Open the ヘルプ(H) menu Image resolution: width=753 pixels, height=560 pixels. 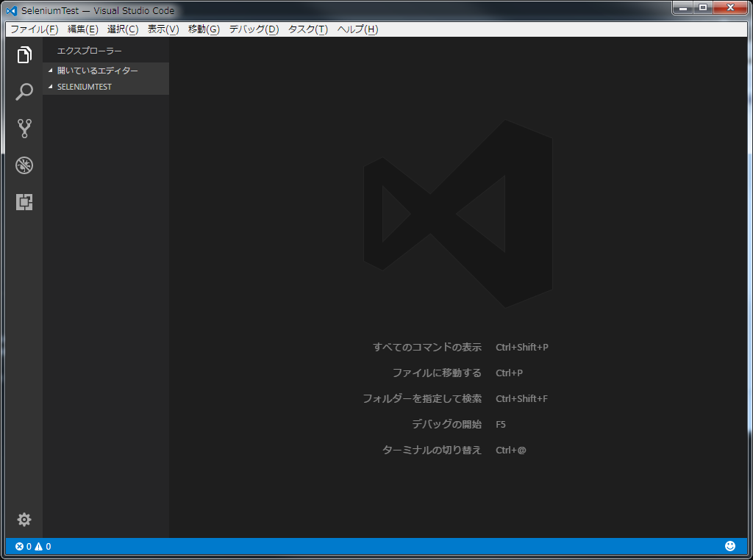click(358, 29)
